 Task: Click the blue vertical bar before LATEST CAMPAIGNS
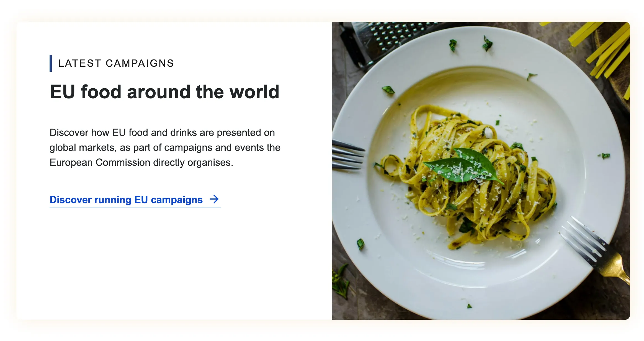(x=51, y=63)
